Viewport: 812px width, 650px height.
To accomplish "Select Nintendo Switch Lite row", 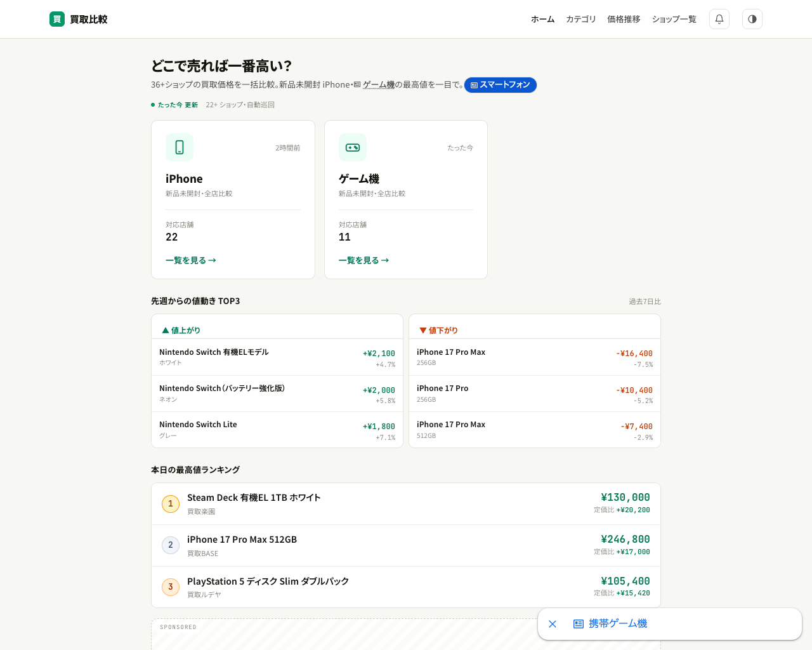I will [x=277, y=430].
